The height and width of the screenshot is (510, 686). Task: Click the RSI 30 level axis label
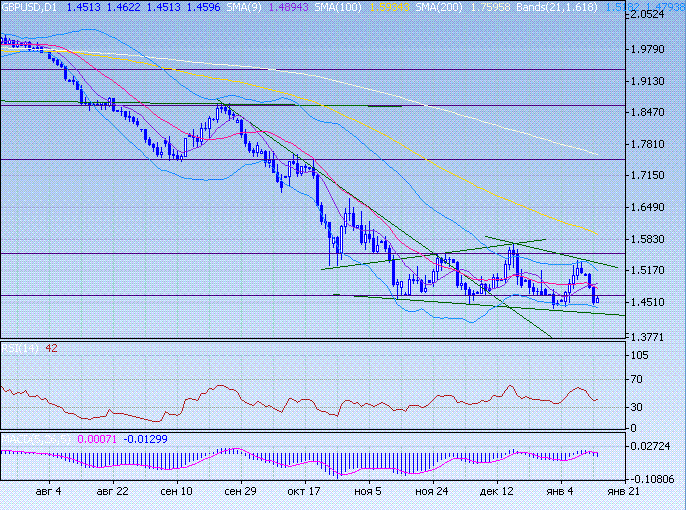[x=636, y=408]
